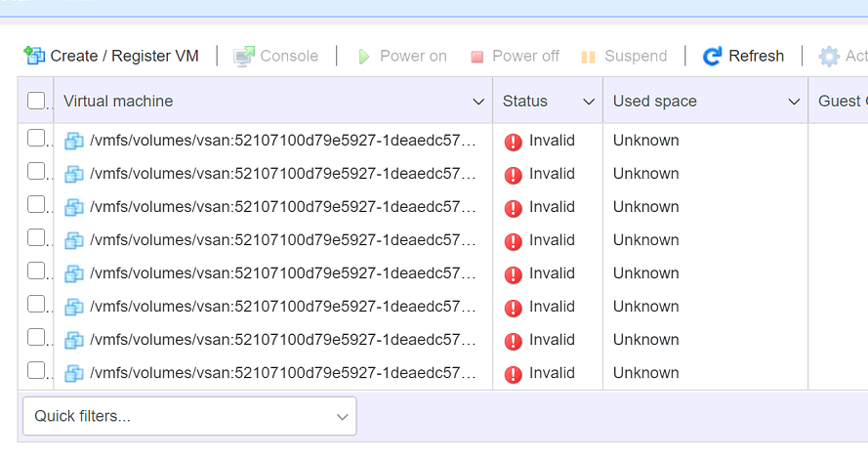Toggle the select-all checkbox in header
This screenshot has width=868, height=458.
click(x=36, y=101)
